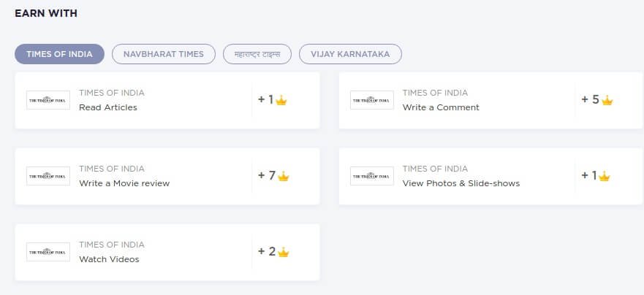
Task: Switch to the Navbharat Times tab
Action: pos(164,54)
